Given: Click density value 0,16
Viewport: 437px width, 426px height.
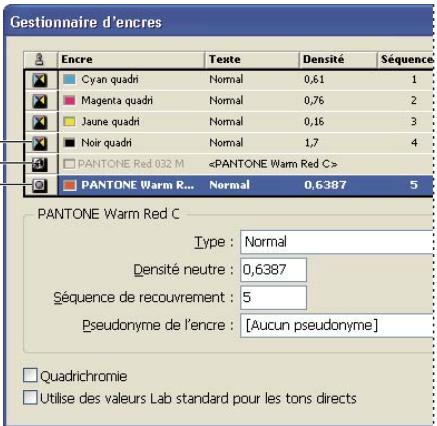Looking at the screenshot, I should [x=314, y=122].
